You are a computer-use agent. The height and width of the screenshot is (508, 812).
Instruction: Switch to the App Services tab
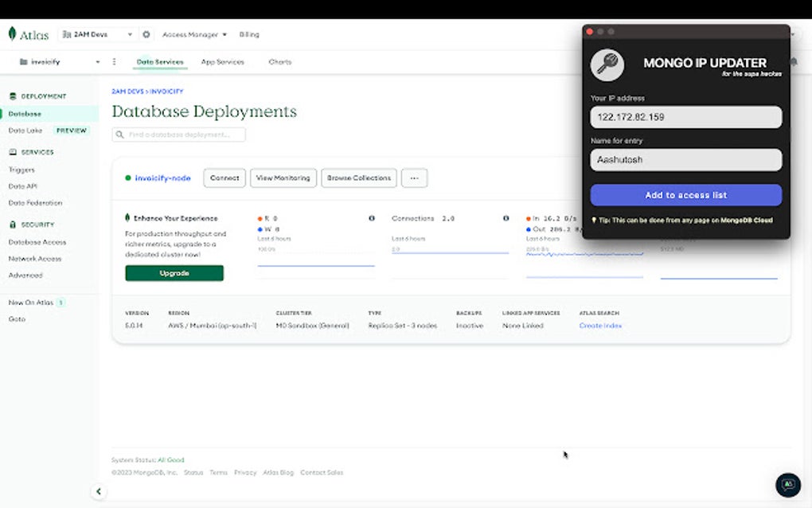(222, 62)
